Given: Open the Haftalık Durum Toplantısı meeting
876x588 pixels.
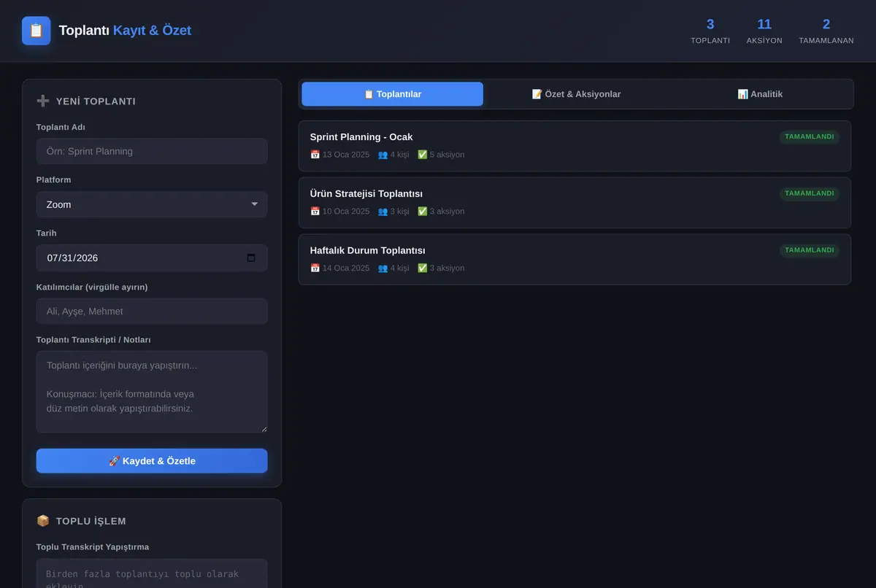Looking at the screenshot, I should [575, 260].
